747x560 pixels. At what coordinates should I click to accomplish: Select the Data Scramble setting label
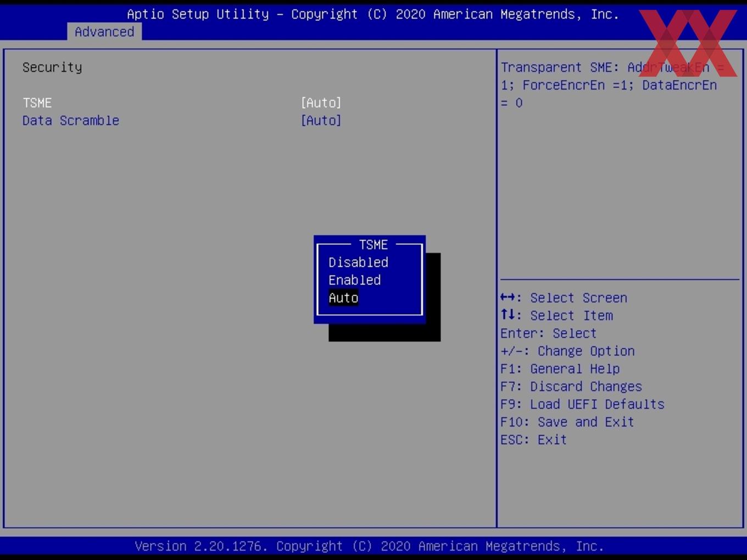click(x=71, y=120)
